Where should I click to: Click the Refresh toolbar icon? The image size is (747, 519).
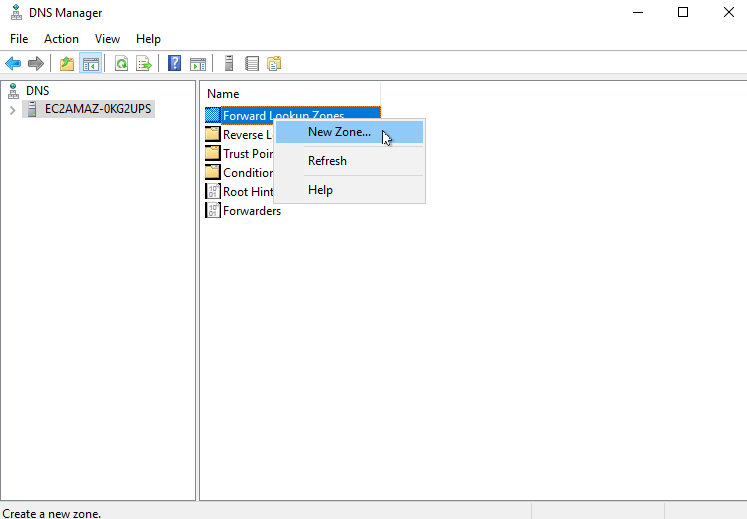point(121,63)
